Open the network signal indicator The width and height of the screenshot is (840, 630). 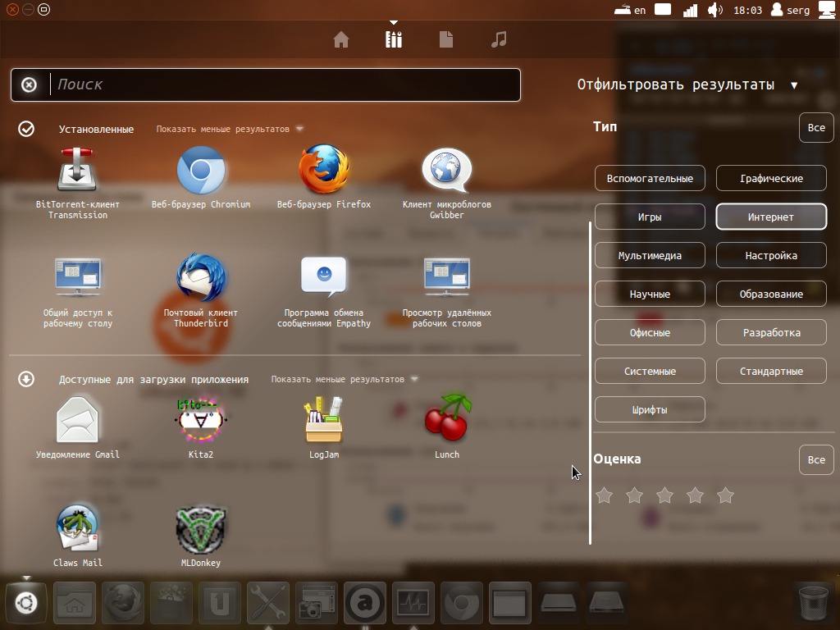coord(690,10)
